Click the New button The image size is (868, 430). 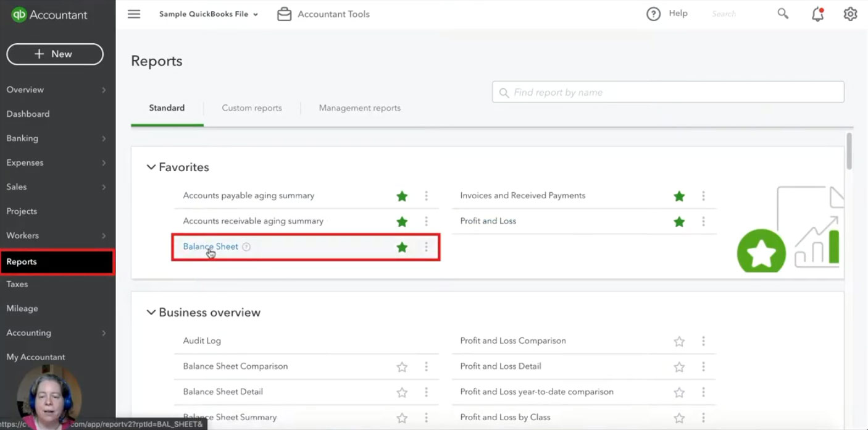(55, 54)
